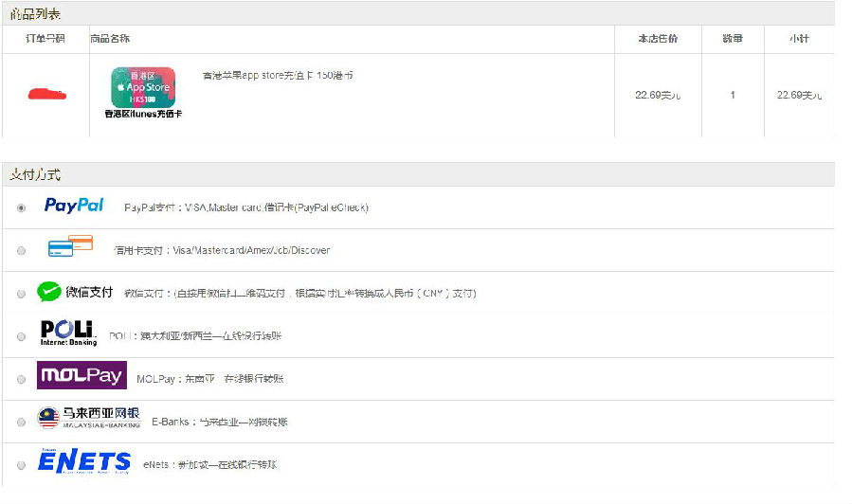Click the '数量' column header
Screen dimensions: 852x504
pos(733,39)
